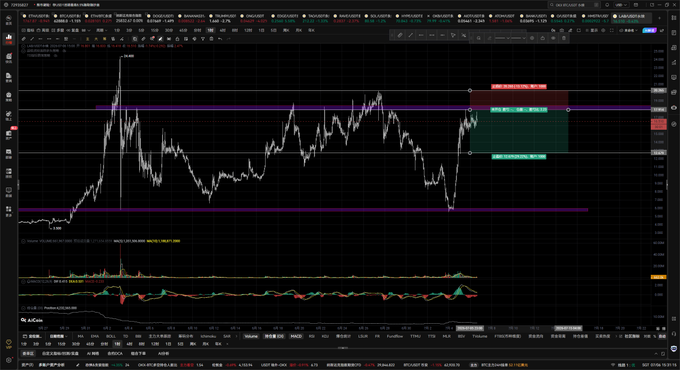The image size is (680, 370).
Task: Select the DOGE/USDT ticker tab
Action: [x=160, y=18]
